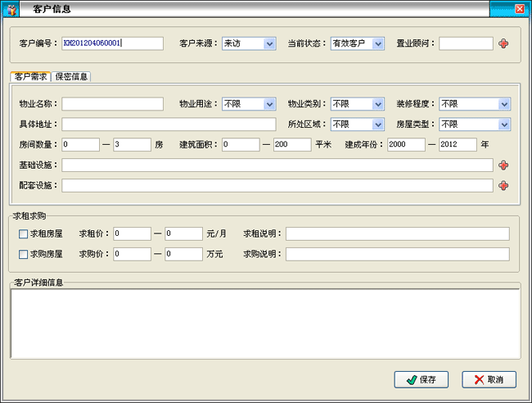
Task: Click the 物业名称 text field
Action: (x=113, y=104)
